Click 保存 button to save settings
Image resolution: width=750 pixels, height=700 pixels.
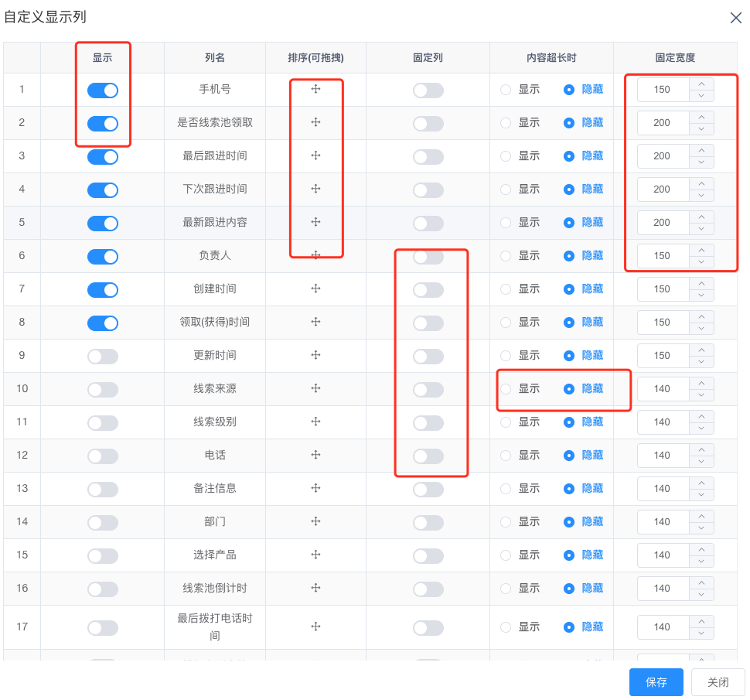[656, 682]
